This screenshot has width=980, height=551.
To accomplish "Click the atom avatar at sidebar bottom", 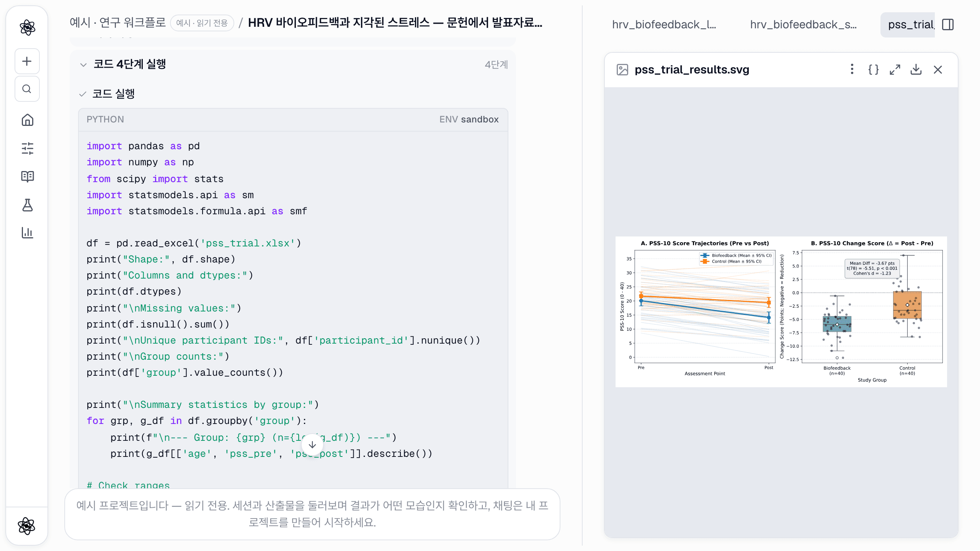I will coord(26,526).
